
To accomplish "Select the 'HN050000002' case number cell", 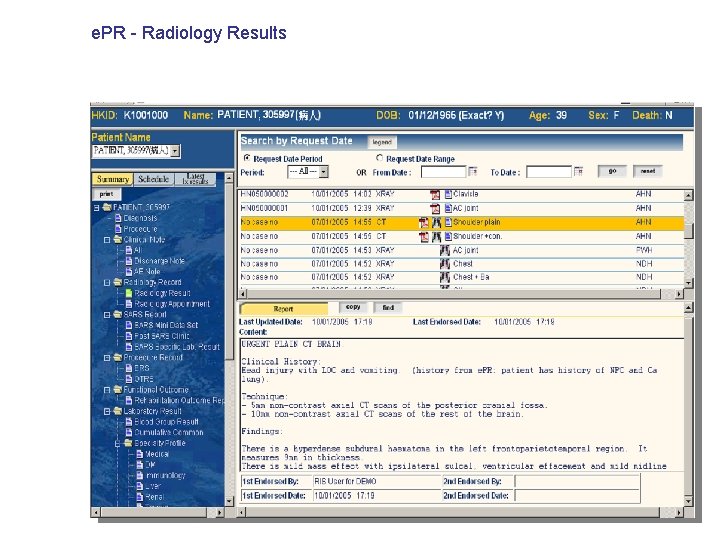I will pos(265,194).
